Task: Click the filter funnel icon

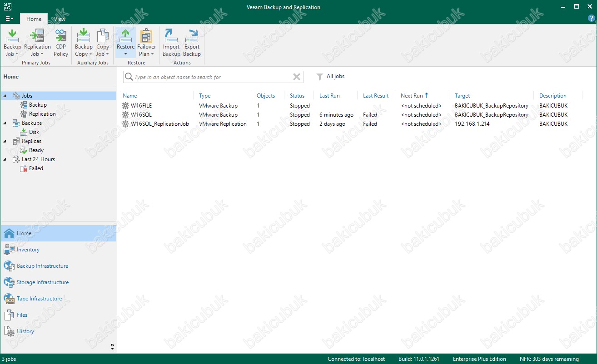Action: pyautogui.click(x=320, y=77)
